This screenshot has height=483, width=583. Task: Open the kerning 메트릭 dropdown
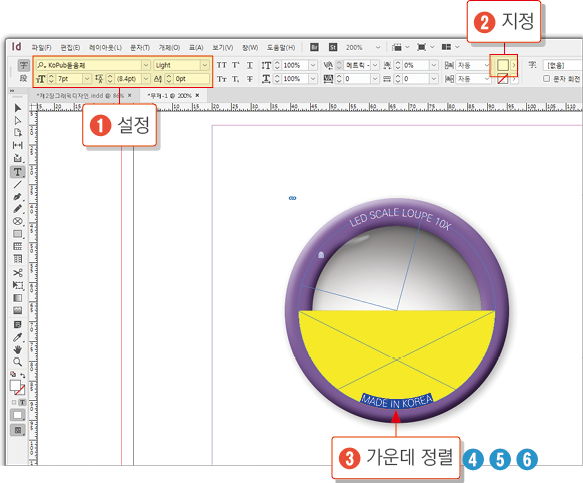pyautogui.click(x=375, y=65)
